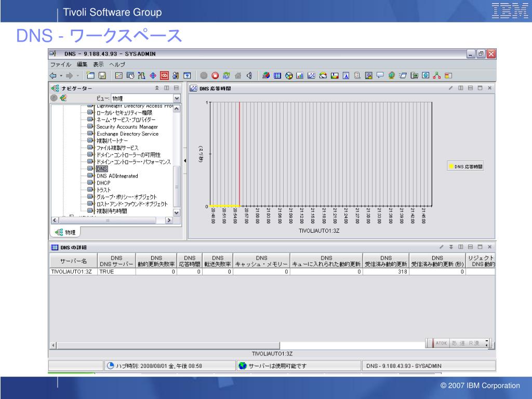The image size is (532, 399).
Task: Select ドメイン・コントローラーの可用性 tree node
Action: click(x=129, y=155)
